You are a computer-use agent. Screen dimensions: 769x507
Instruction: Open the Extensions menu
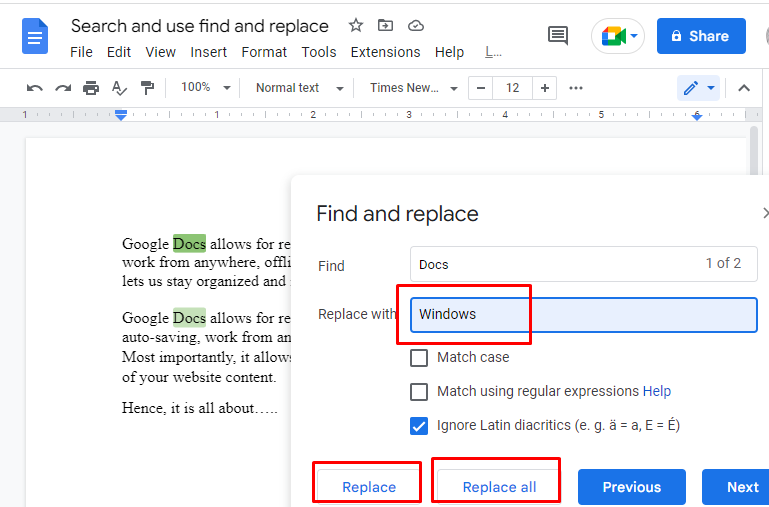385,52
